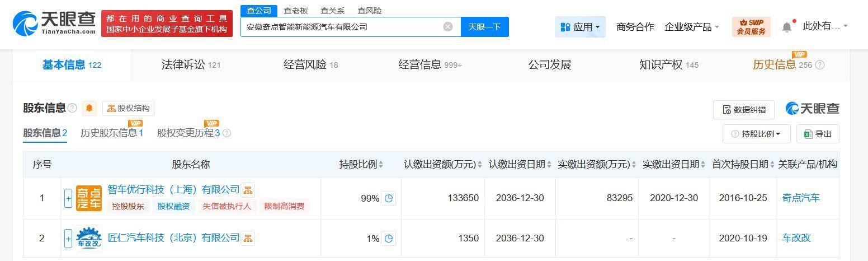Select the 股东信息 2 sub-tab
Screen dimensions: 868x261
(45, 133)
